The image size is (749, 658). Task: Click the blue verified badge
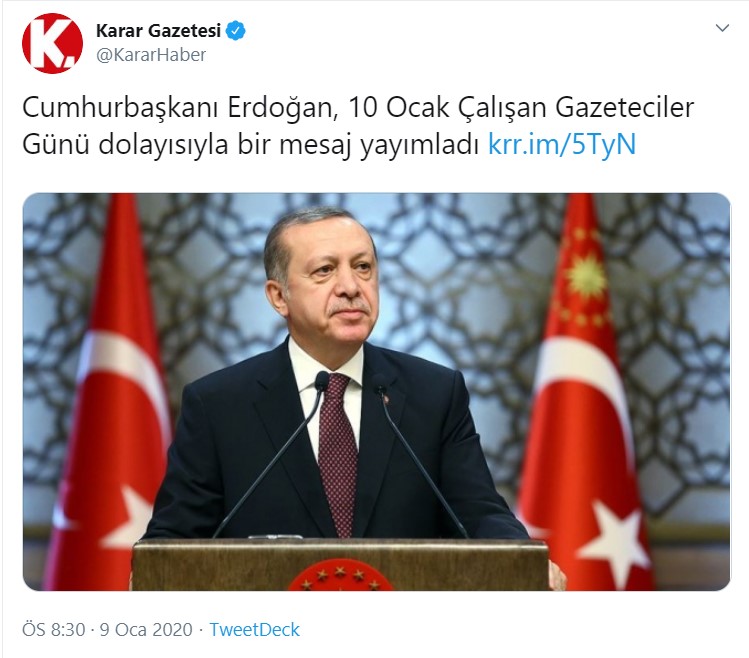click(x=235, y=31)
